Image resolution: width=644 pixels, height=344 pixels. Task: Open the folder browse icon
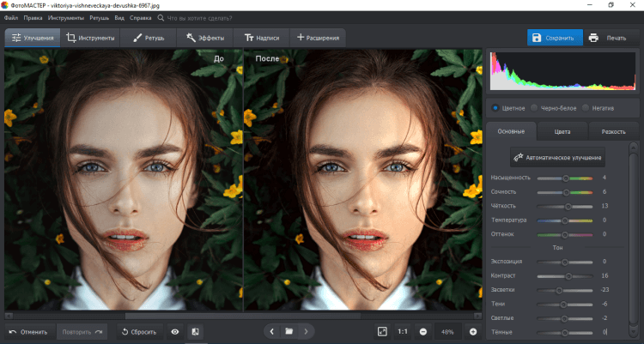pos(289,331)
